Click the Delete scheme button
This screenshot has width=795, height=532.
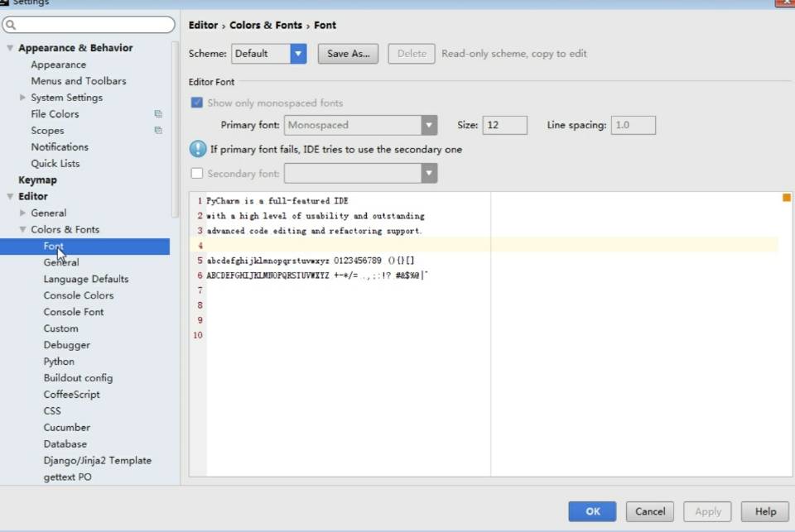(412, 54)
